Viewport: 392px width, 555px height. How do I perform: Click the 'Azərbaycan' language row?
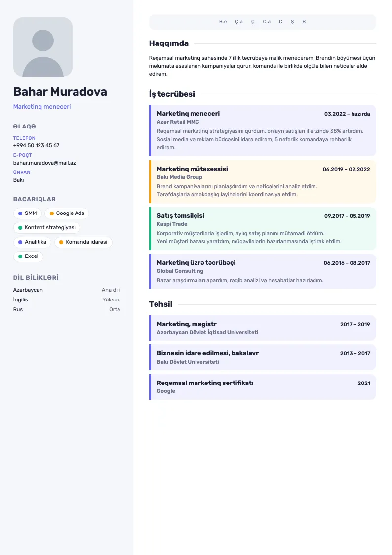(67, 290)
